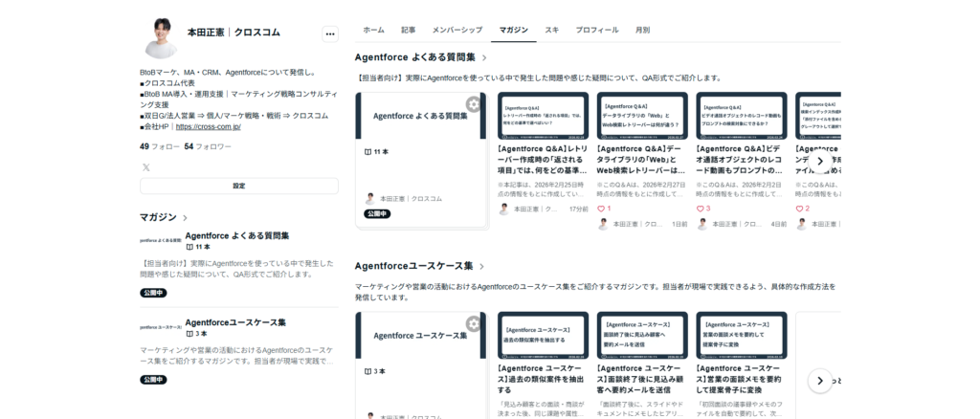This screenshot has height=419, width=980.
Task: Expand the Agentforce よくある質問集 heading chevron
Action: [484, 58]
